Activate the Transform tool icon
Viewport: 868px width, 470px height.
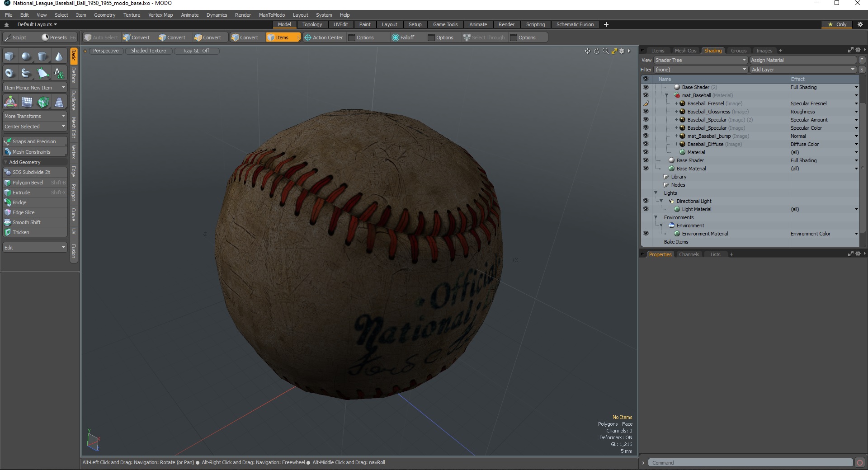click(10, 102)
